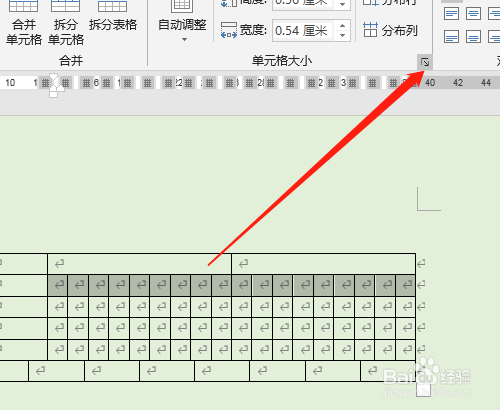
Task: Select align top left icon
Action: tap(451, 13)
